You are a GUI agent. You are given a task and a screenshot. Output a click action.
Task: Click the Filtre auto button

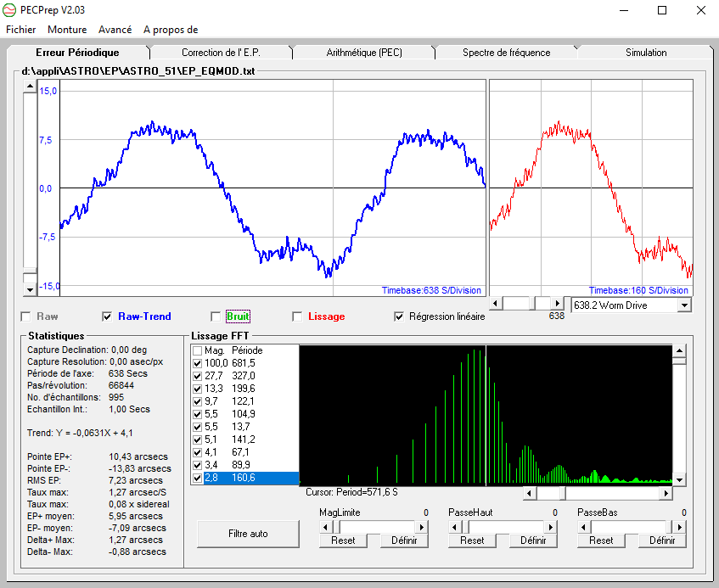point(248,534)
